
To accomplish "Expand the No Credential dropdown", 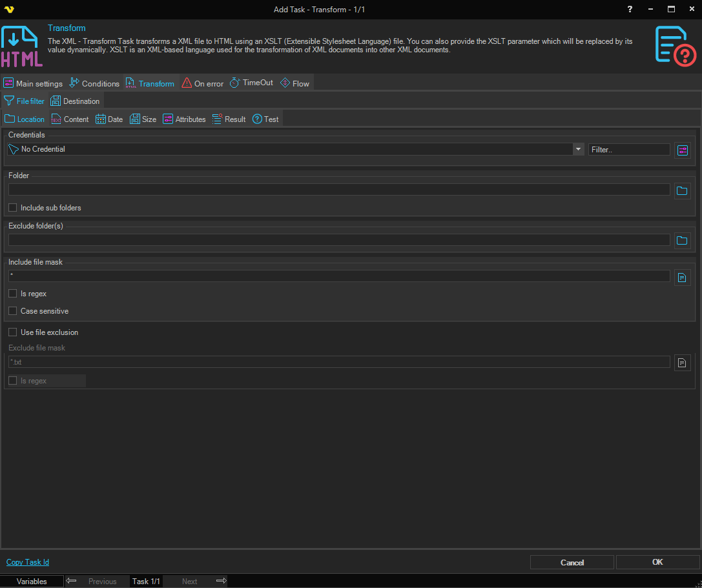I will tap(578, 149).
